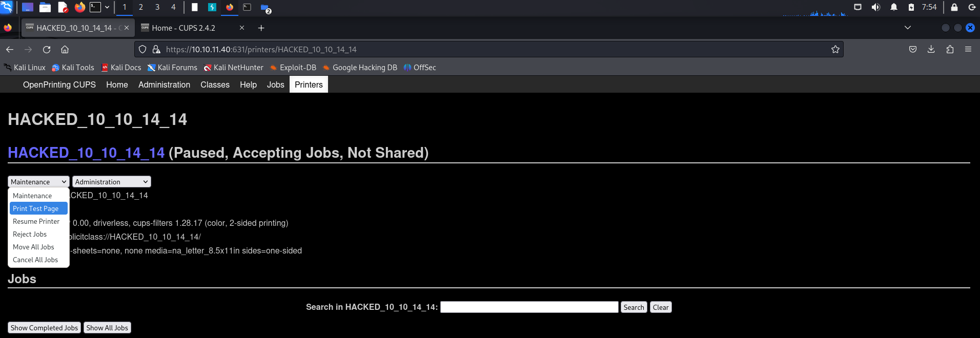Select the teal lightning app in taskbar

[212, 7]
